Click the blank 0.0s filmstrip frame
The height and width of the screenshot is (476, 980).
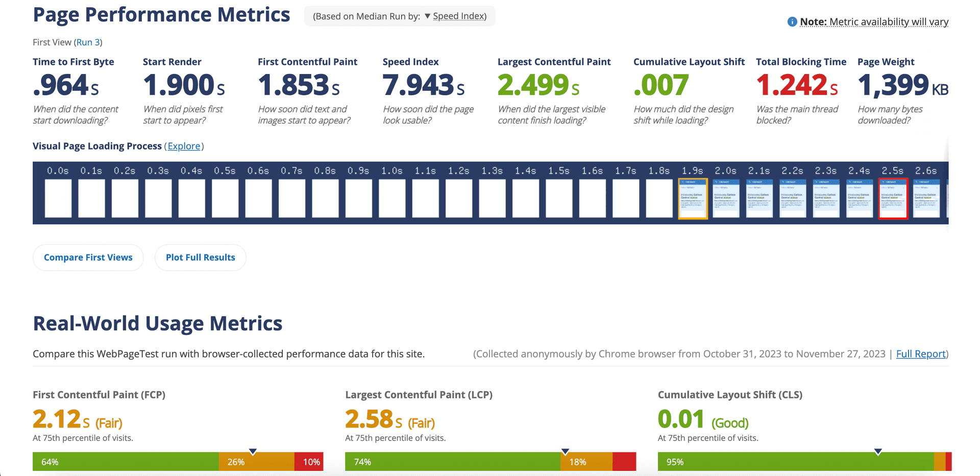[x=58, y=199]
